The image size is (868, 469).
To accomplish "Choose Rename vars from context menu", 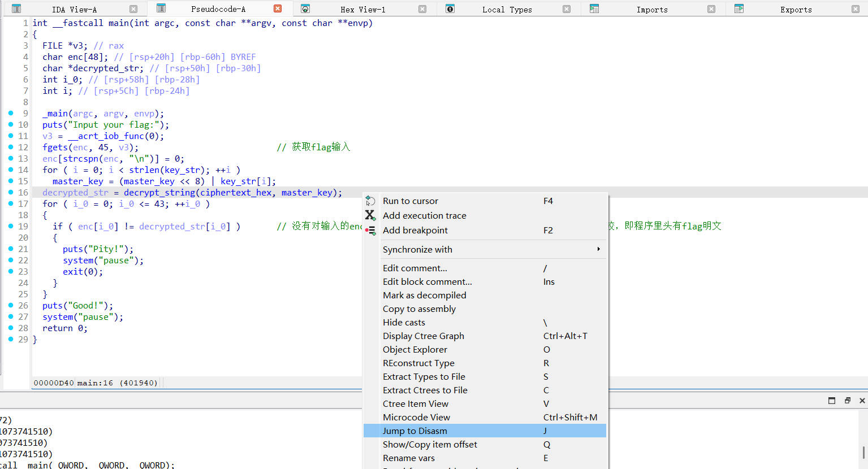I will [408, 458].
